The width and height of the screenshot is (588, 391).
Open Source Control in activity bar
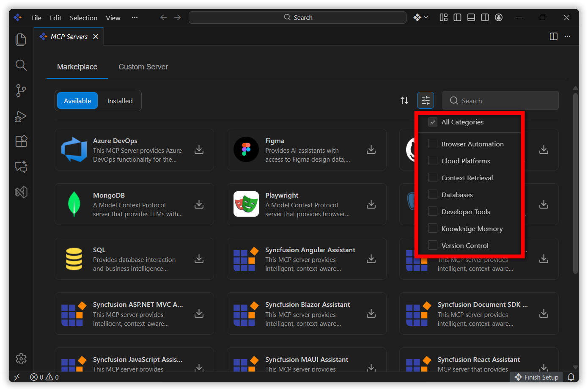click(21, 90)
